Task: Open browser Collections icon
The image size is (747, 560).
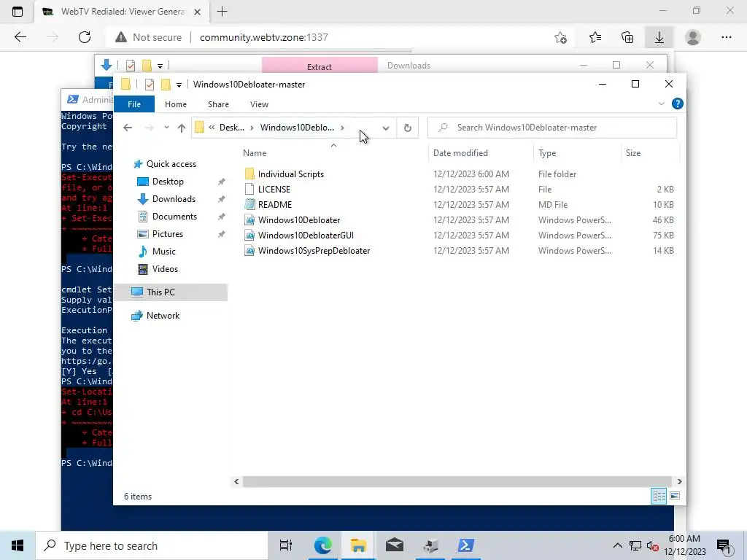Action: pos(627,37)
